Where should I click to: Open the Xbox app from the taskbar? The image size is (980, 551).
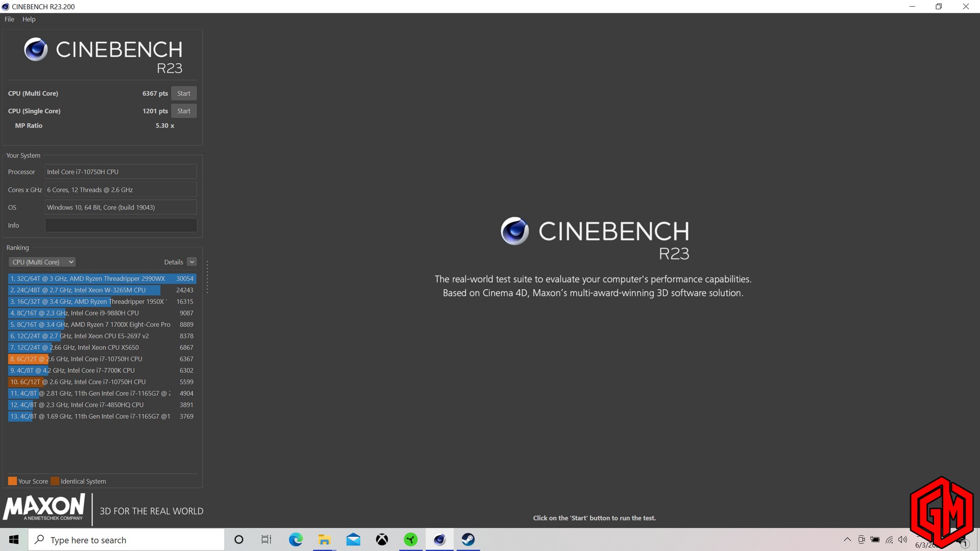382,540
